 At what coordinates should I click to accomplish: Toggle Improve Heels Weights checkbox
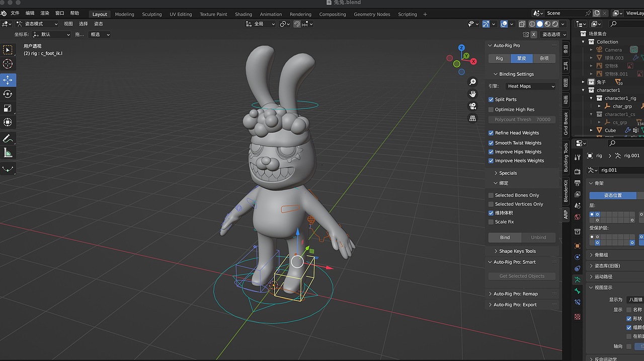(x=491, y=161)
